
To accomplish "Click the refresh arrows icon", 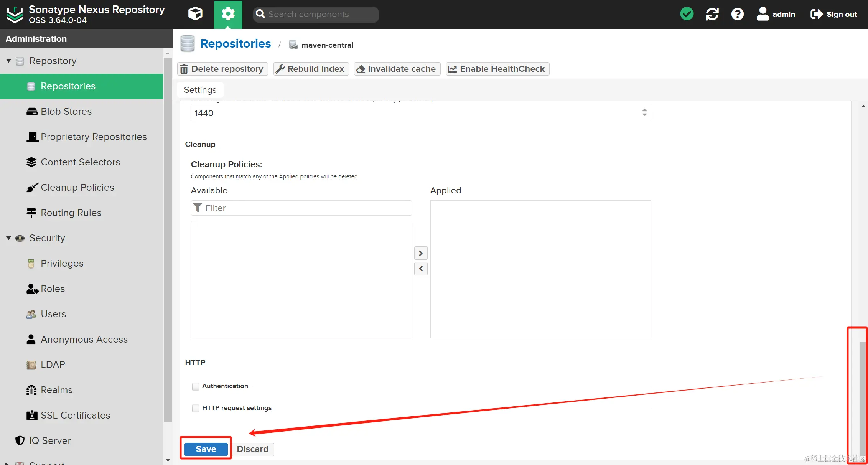I will point(712,14).
